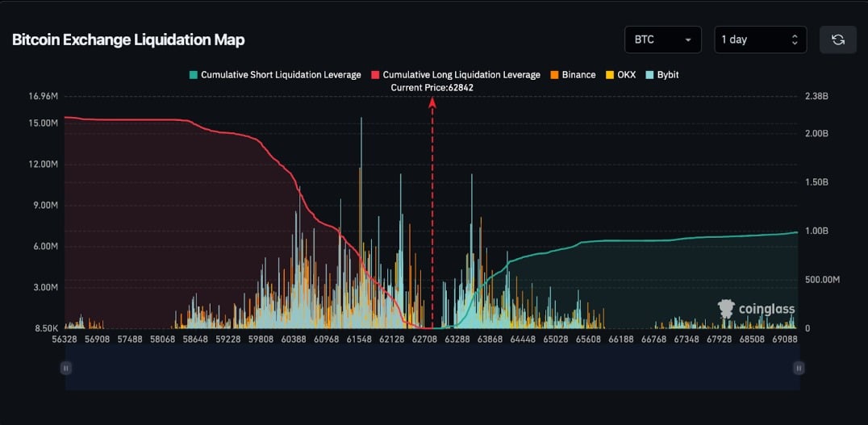868x425 pixels.
Task: Click the right range slider handle
Action: point(799,368)
